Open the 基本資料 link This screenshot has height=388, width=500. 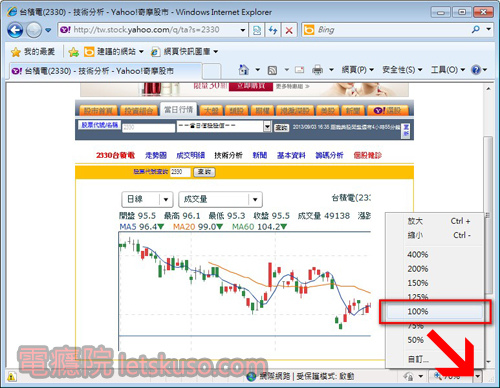pos(291,155)
